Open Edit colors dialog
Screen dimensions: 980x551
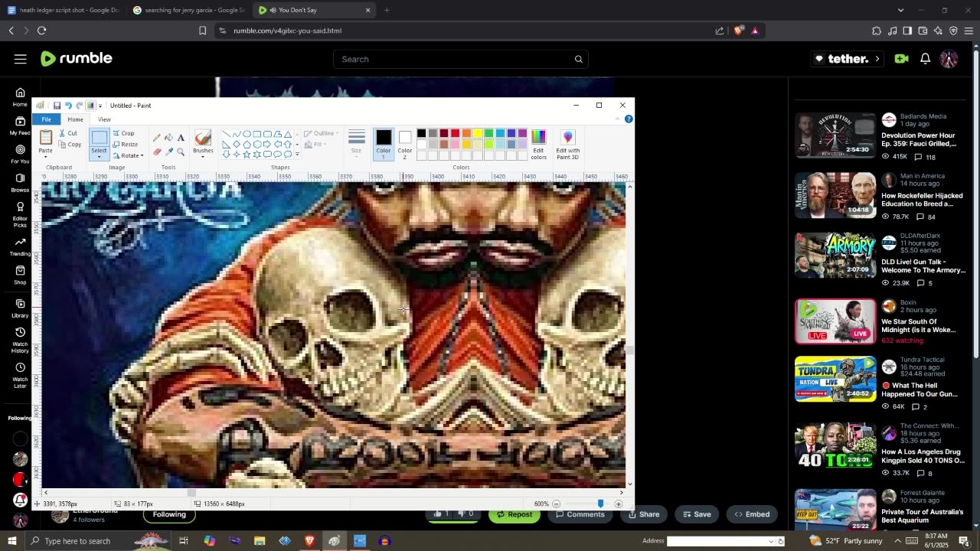(539, 144)
